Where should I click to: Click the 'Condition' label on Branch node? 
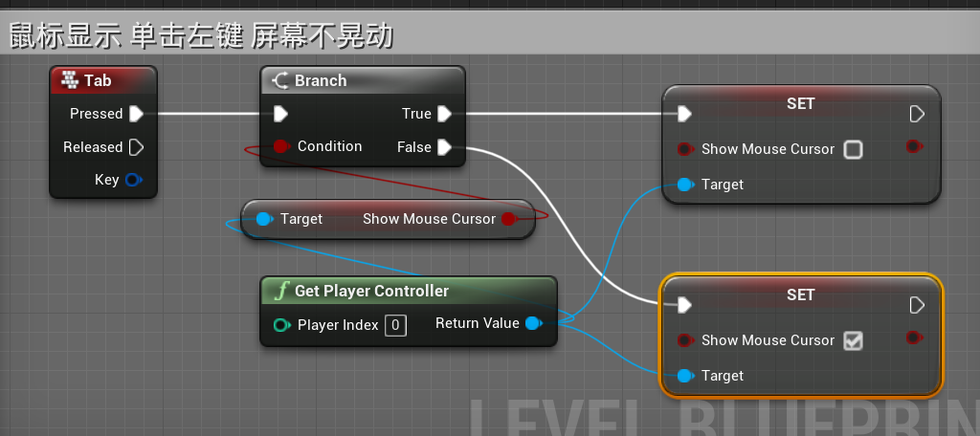(x=330, y=146)
